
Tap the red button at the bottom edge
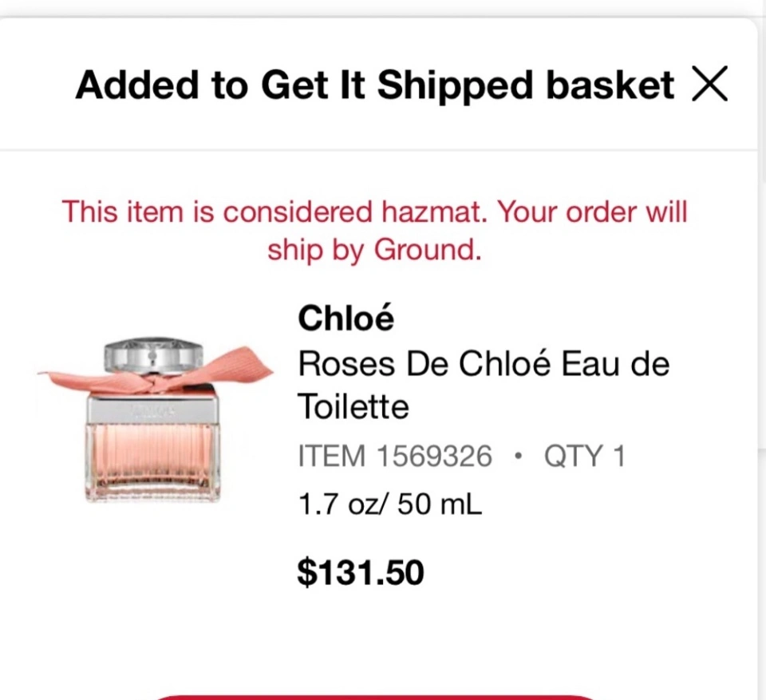(375, 697)
